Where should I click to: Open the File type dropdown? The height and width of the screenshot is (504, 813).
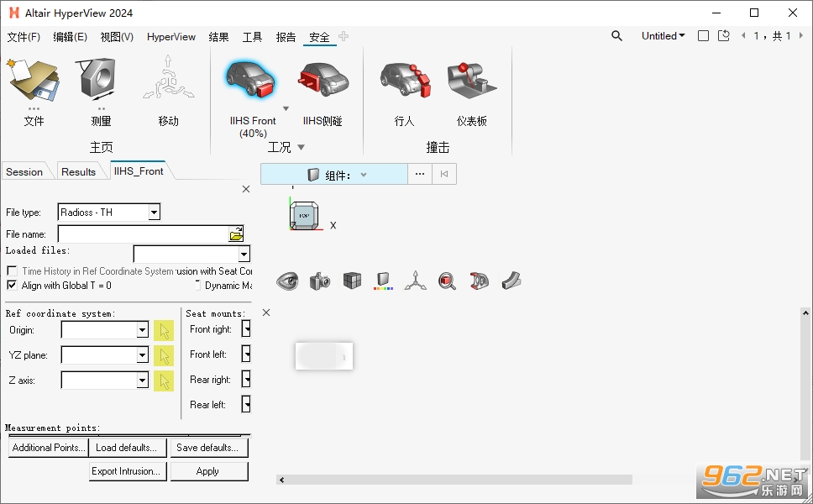tap(154, 212)
